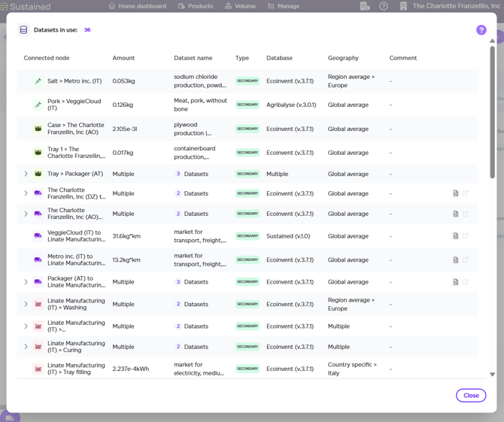Open the Volume menu

pyautogui.click(x=240, y=6)
